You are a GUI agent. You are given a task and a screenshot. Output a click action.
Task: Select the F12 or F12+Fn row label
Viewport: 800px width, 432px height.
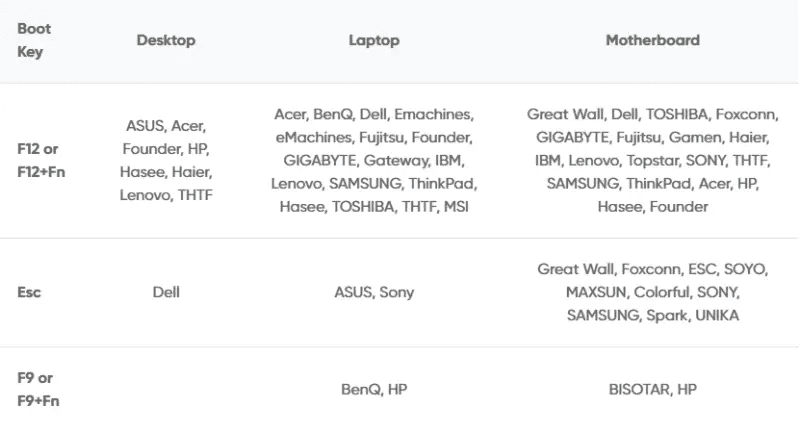(x=41, y=160)
